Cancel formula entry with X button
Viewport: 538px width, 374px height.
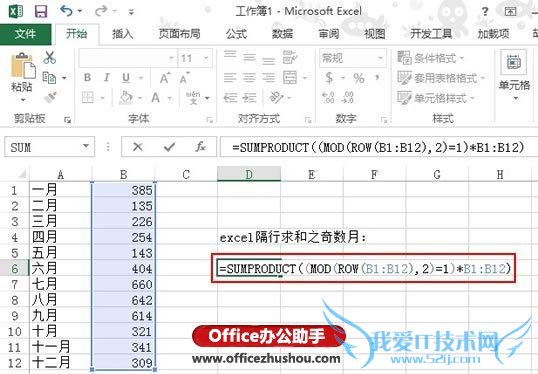tap(138, 147)
